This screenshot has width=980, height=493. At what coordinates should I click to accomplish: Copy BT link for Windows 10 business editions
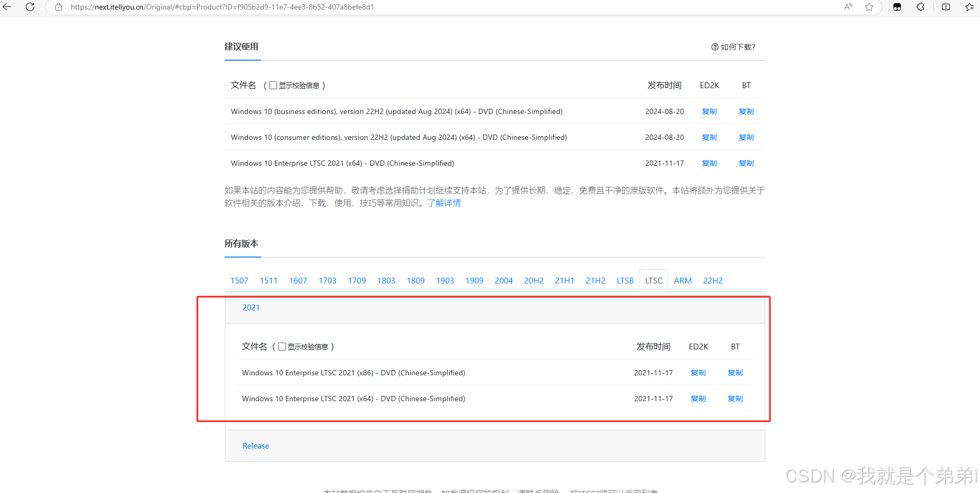click(x=746, y=111)
